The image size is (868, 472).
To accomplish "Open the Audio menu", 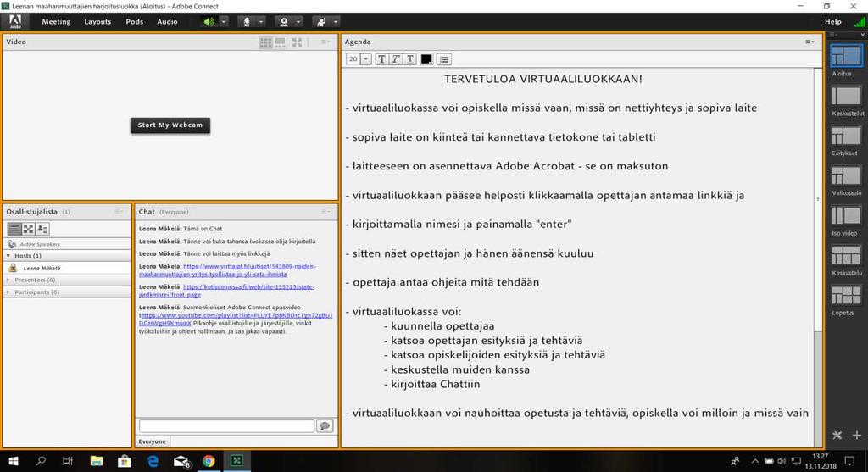I will pos(167,21).
